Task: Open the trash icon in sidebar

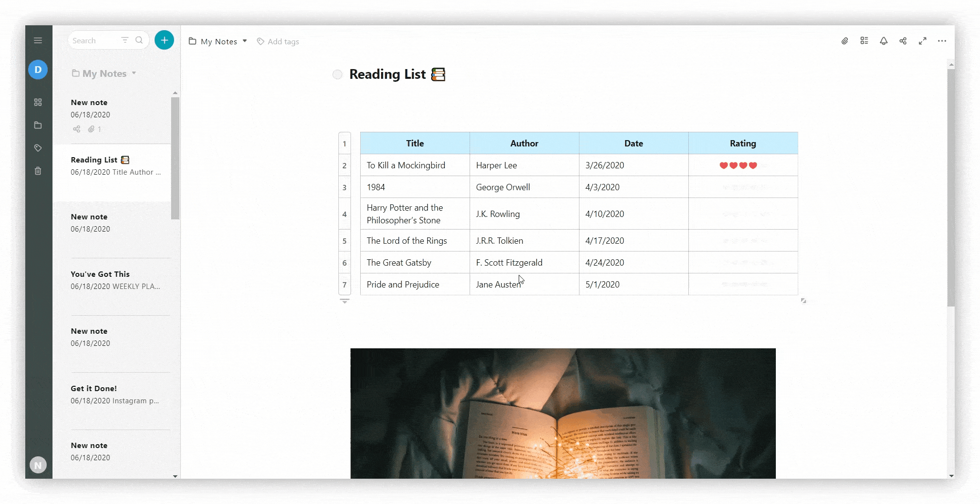Action: point(38,171)
